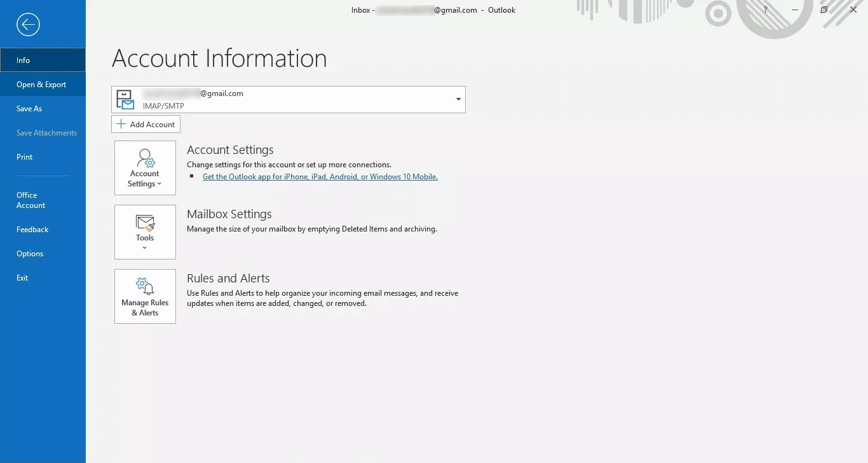Click the Account Information heading

(219, 59)
